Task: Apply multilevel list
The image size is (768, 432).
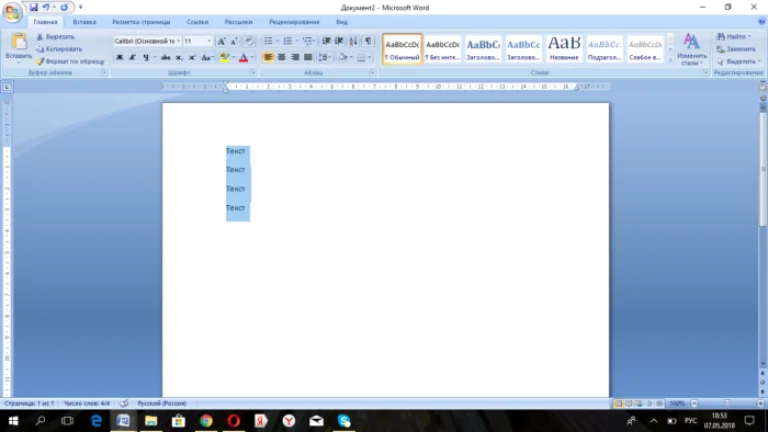Action: pos(307,41)
